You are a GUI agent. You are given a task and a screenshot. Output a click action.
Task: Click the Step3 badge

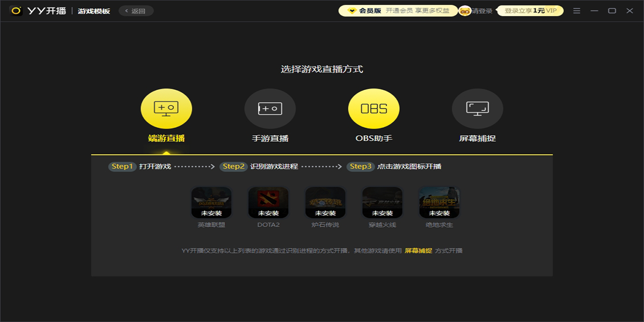coord(361,166)
